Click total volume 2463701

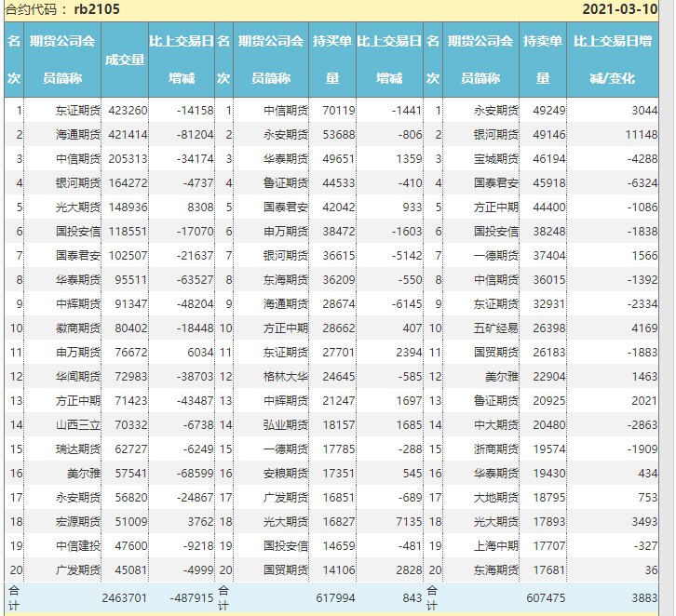tap(124, 598)
